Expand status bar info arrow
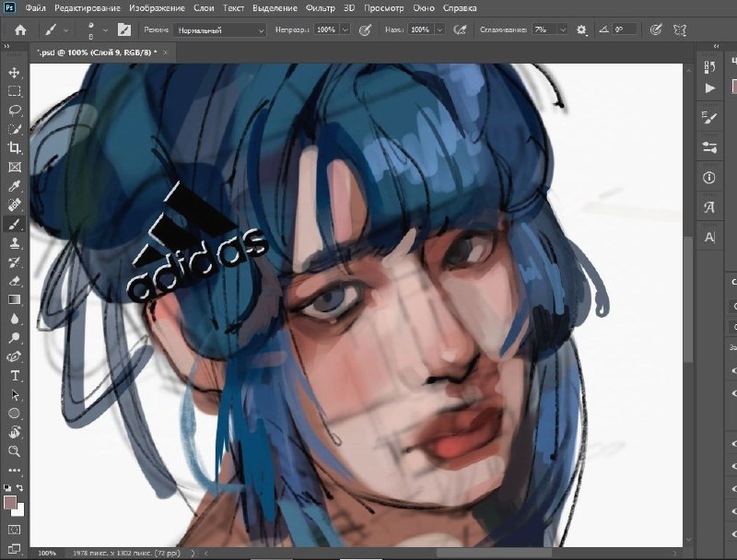This screenshot has width=737, height=560. 193,553
